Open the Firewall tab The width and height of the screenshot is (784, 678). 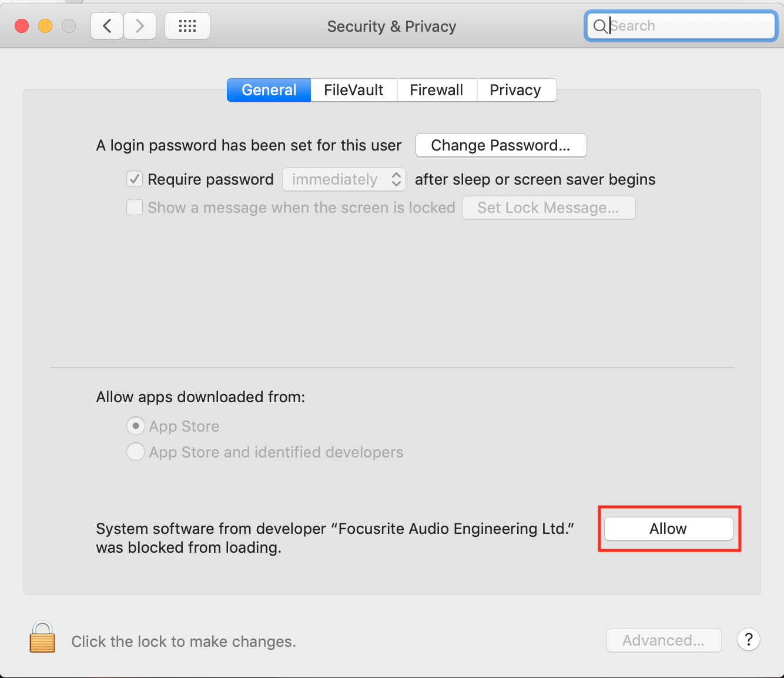[437, 90]
